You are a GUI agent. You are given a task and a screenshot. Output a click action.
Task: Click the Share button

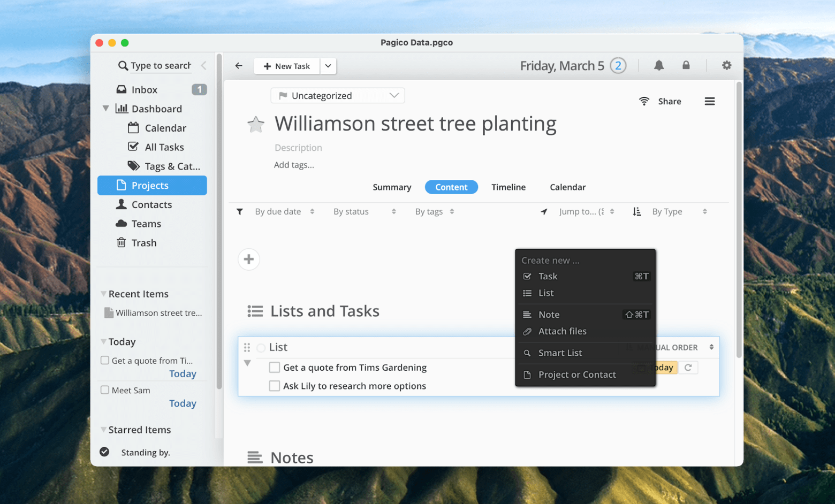coord(660,101)
